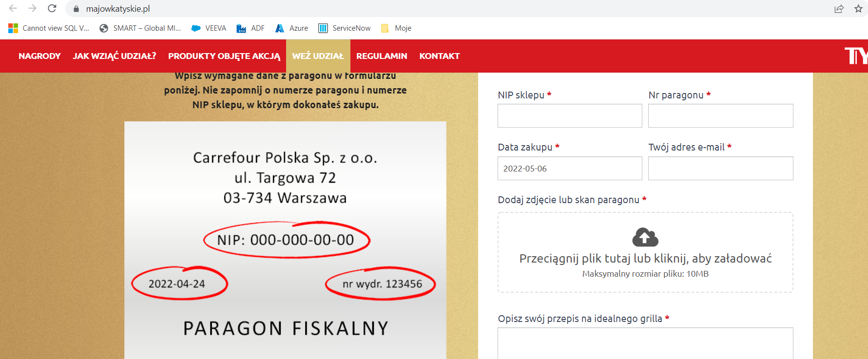Click the cloud upload icon
The image size is (868, 359).
645,237
